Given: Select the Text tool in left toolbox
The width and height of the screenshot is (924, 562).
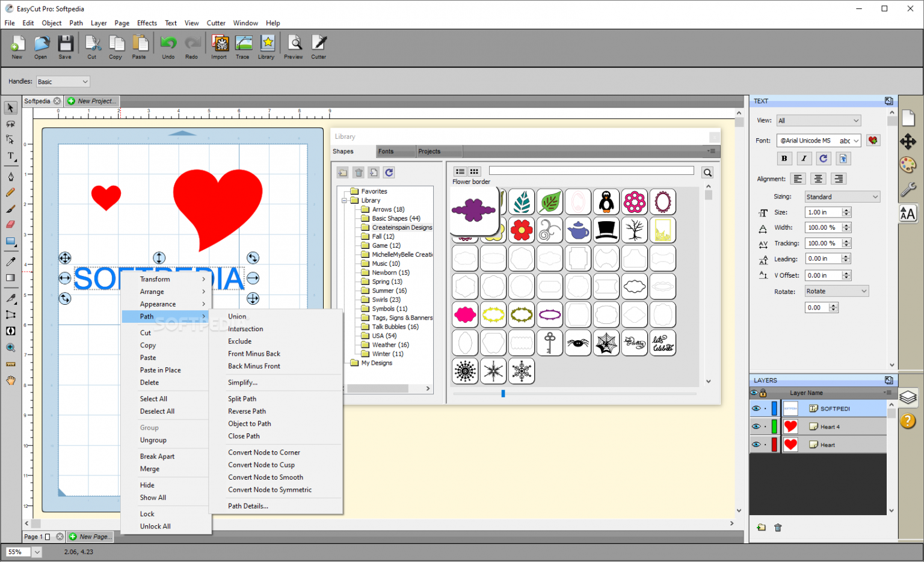Looking at the screenshot, I should (x=10, y=156).
